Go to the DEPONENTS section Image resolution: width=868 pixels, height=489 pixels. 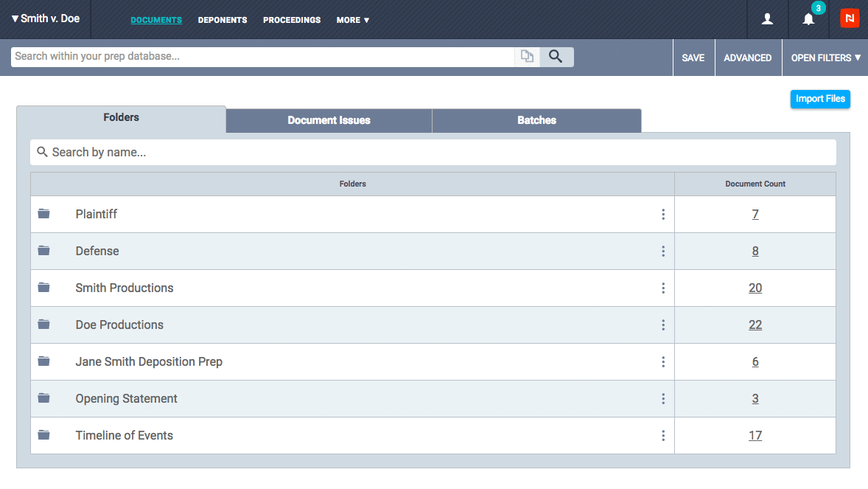tap(223, 20)
